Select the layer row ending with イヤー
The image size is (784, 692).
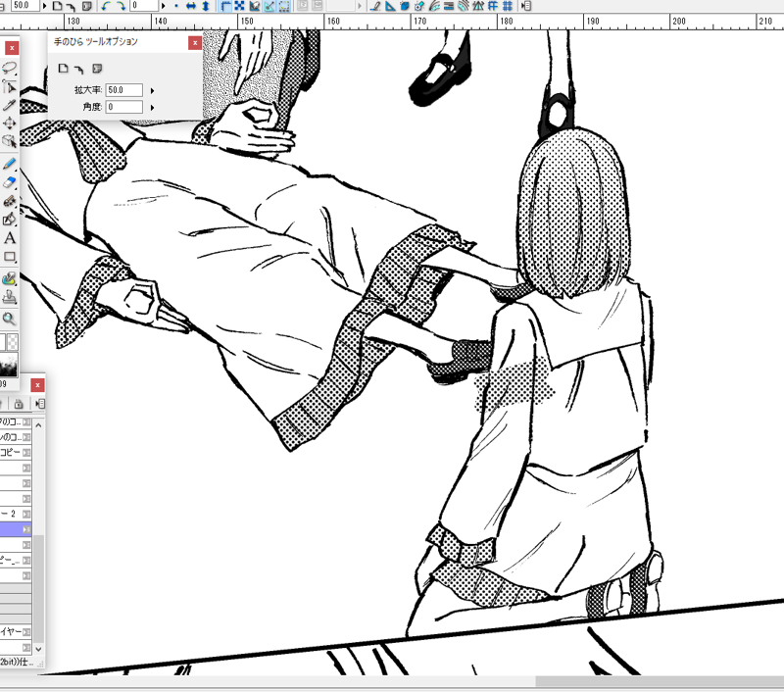16,632
